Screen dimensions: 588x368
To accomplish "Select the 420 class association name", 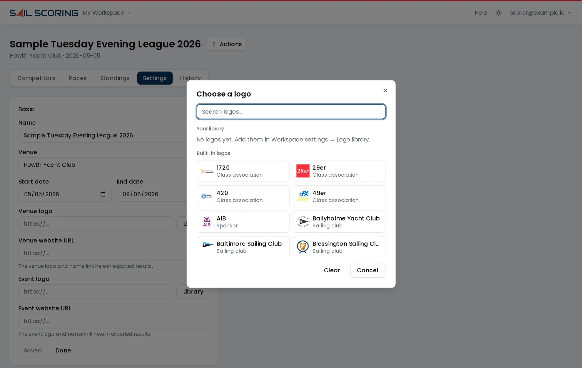I will point(222,193).
